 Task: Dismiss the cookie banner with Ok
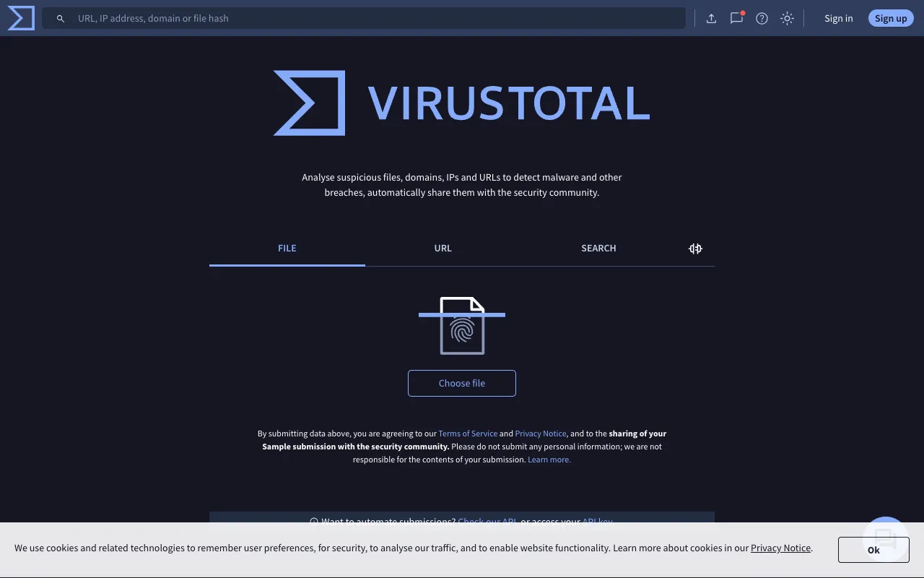[873, 549]
